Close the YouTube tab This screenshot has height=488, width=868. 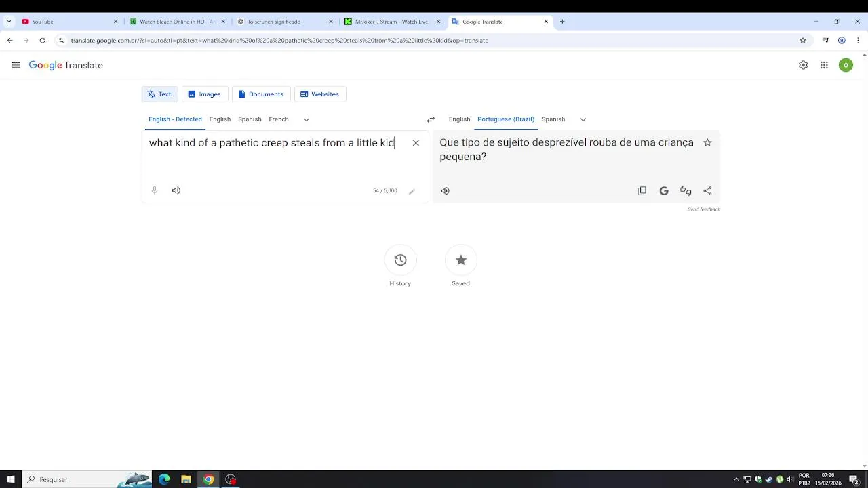pos(115,22)
